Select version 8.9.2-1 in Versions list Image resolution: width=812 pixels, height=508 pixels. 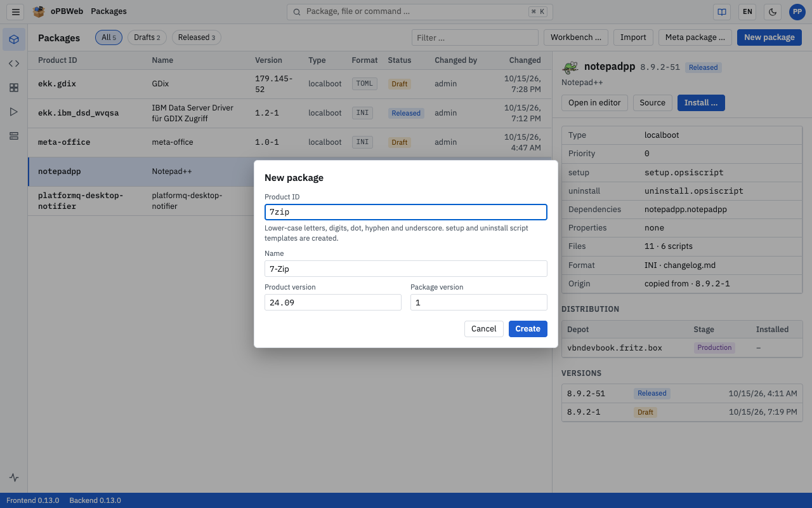(x=682, y=412)
